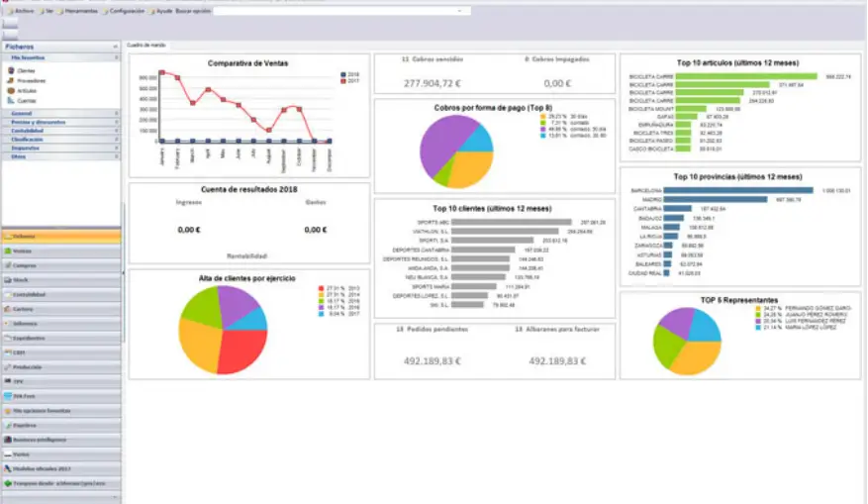Open the Business intelligence module
The width and height of the screenshot is (868, 504).
36,439
